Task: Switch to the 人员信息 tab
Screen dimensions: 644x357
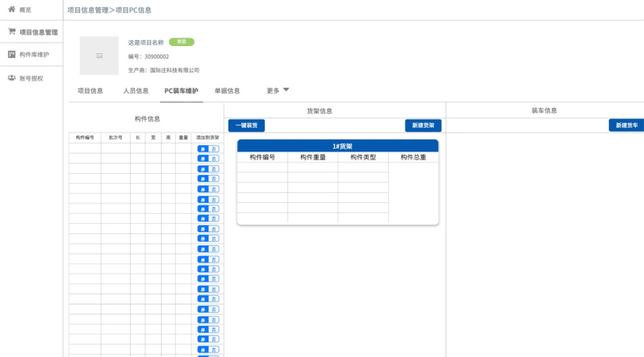Action: 136,91
